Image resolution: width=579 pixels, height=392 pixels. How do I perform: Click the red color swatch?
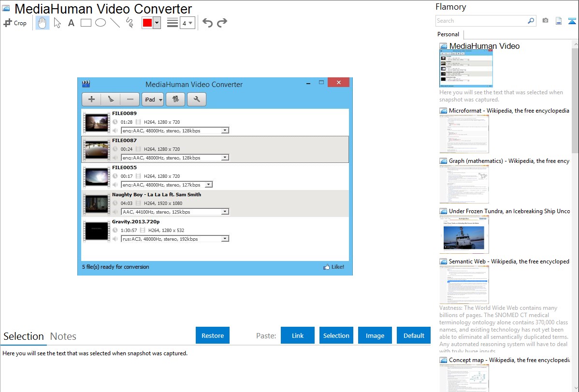(x=147, y=23)
